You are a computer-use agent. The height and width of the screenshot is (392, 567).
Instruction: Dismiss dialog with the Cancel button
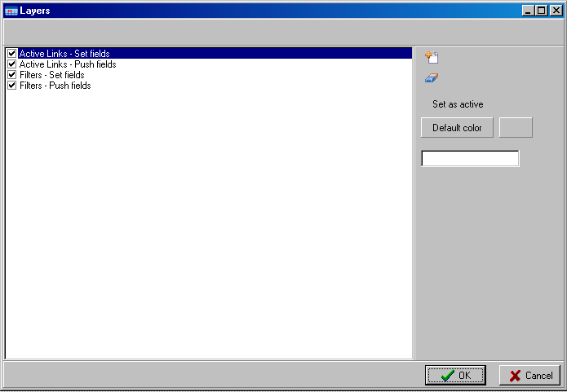pos(529,376)
